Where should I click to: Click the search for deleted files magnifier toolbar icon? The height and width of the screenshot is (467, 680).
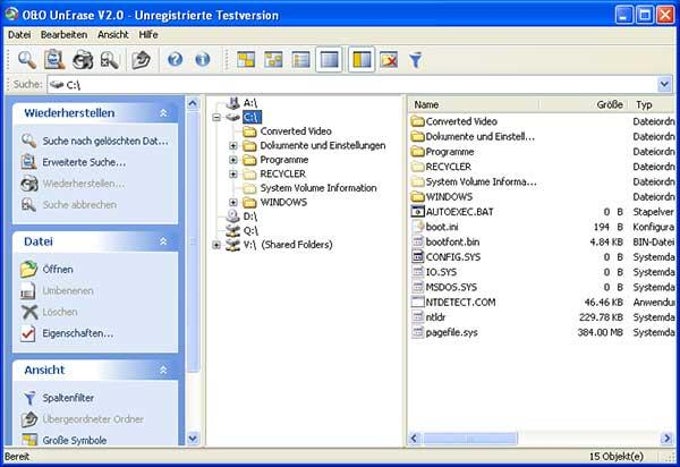click(x=27, y=60)
